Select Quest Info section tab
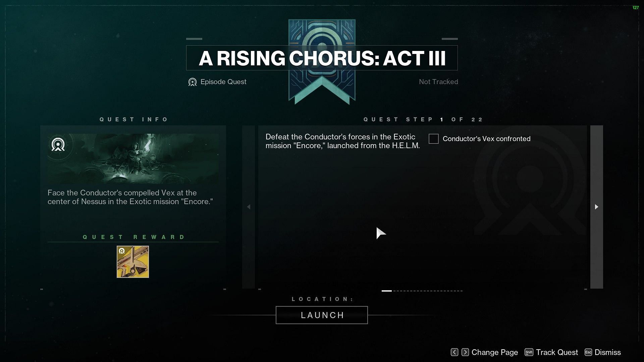 click(133, 119)
